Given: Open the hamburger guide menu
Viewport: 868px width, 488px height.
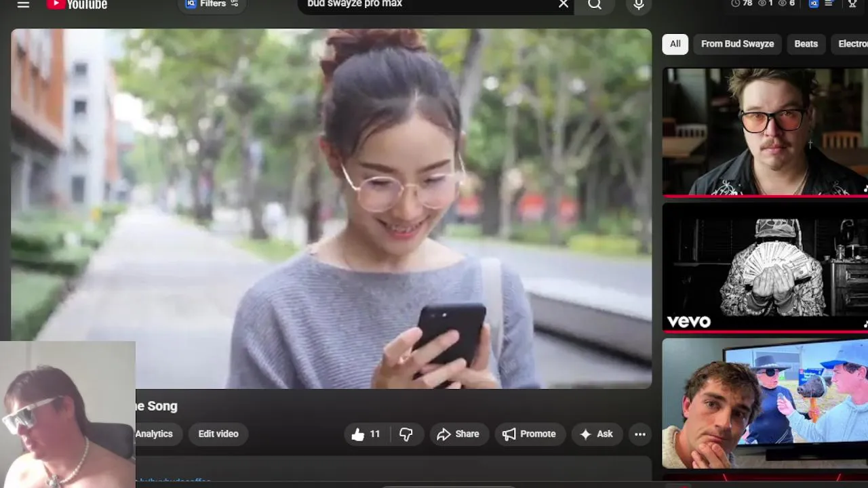Looking at the screenshot, I should (23, 4).
